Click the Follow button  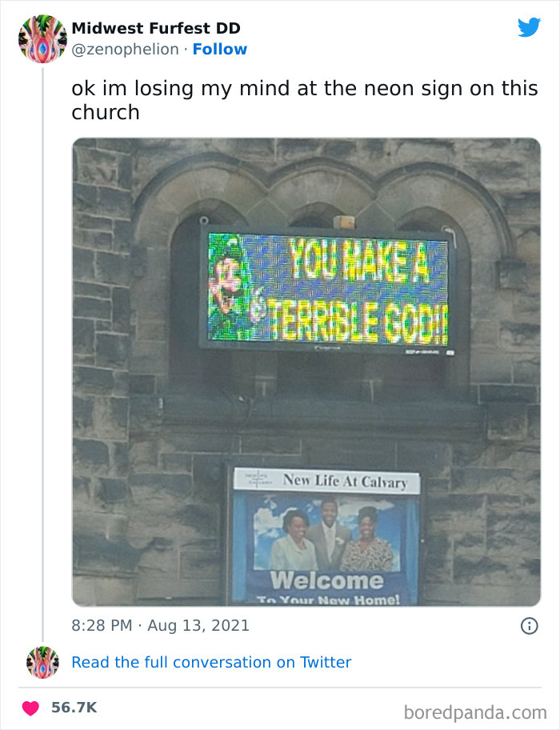click(x=220, y=50)
